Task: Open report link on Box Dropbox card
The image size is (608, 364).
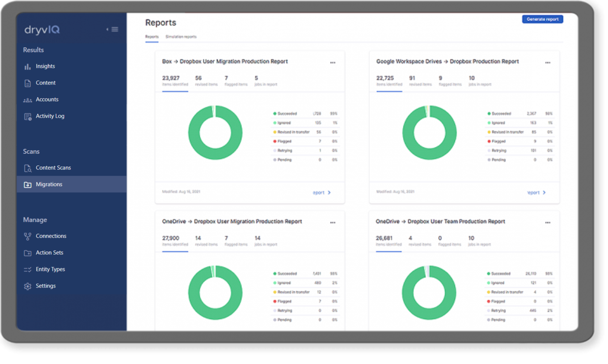Action: click(322, 193)
